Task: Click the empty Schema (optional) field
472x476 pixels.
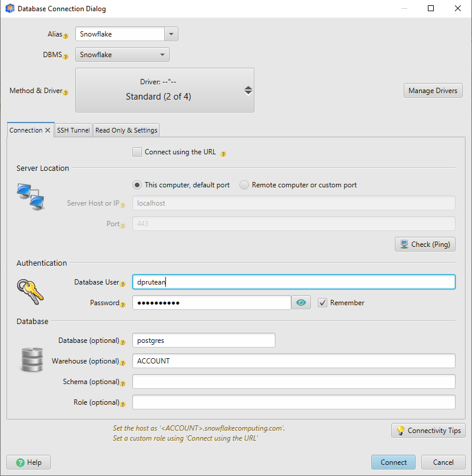Action: click(x=294, y=382)
